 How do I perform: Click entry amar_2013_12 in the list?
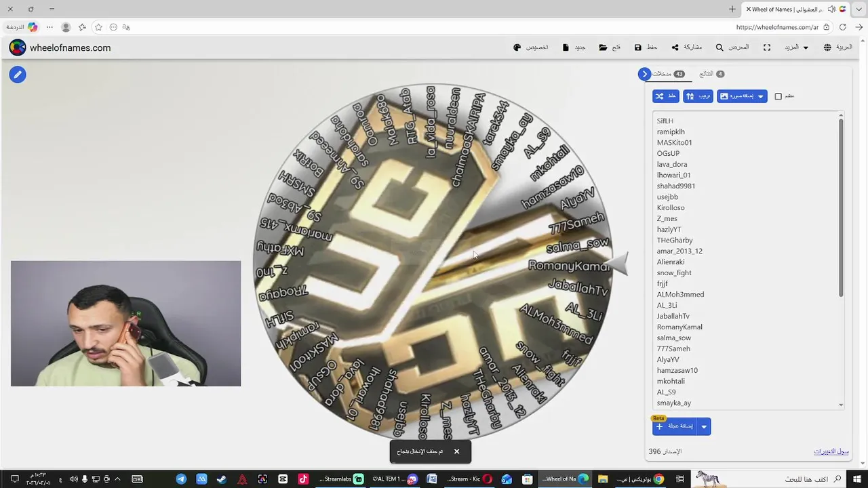coord(679,251)
